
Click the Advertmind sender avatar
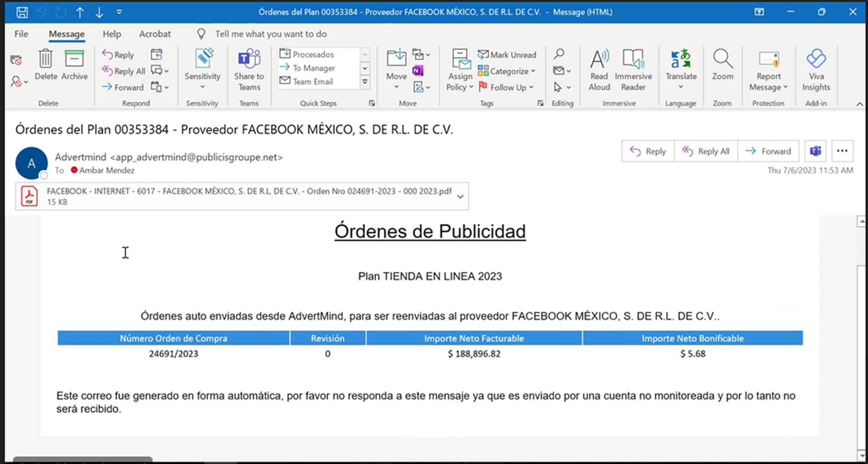click(31, 163)
